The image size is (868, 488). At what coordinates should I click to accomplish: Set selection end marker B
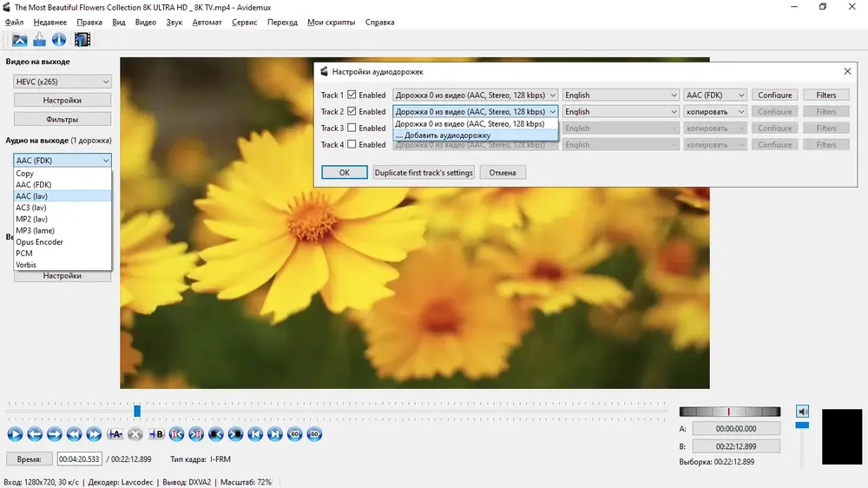[156, 434]
